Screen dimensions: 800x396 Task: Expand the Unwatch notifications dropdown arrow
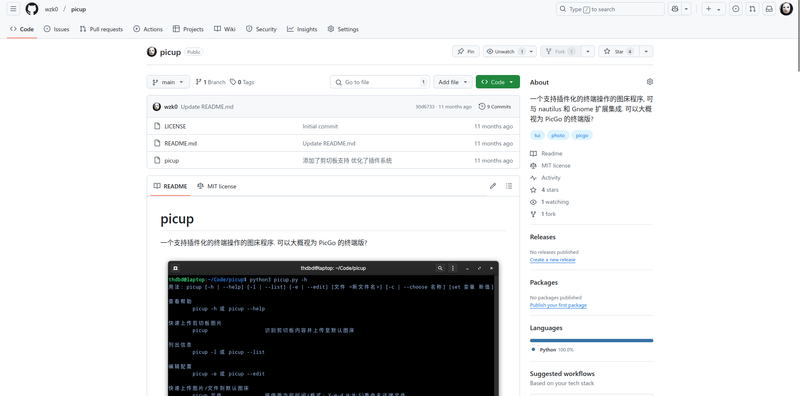pos(532,52)
